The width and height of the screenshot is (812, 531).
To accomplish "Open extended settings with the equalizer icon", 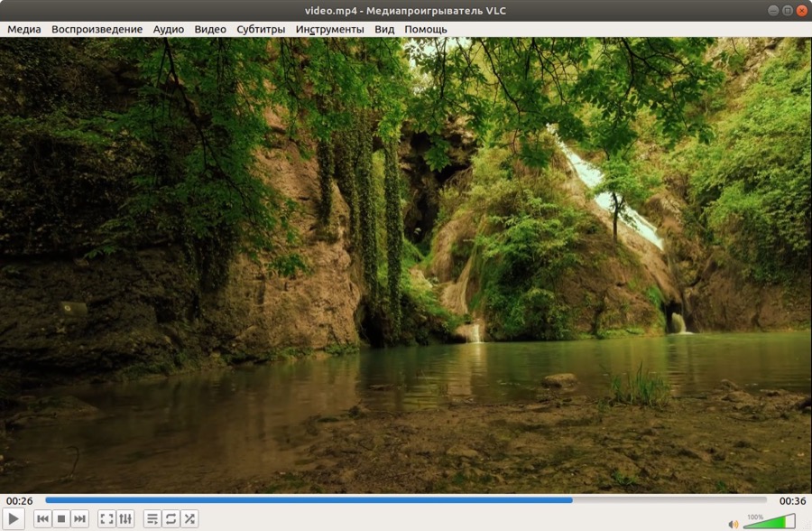I will [x=125, y=518].
